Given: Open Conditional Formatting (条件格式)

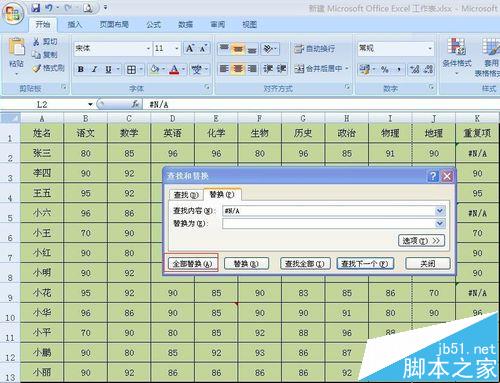Looking at the screenshot, I should [457, 55].
